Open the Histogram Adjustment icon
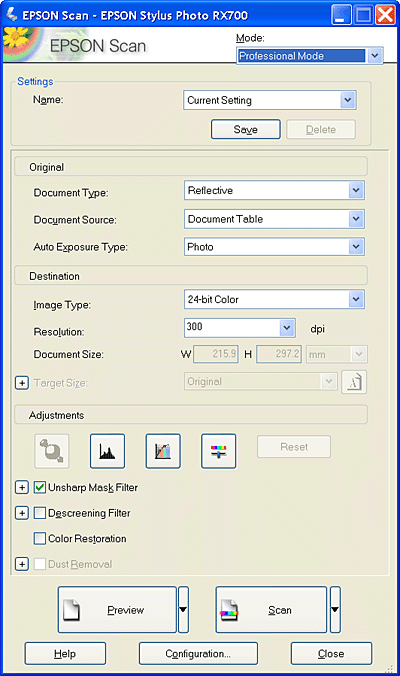 [x=107, y=451]
